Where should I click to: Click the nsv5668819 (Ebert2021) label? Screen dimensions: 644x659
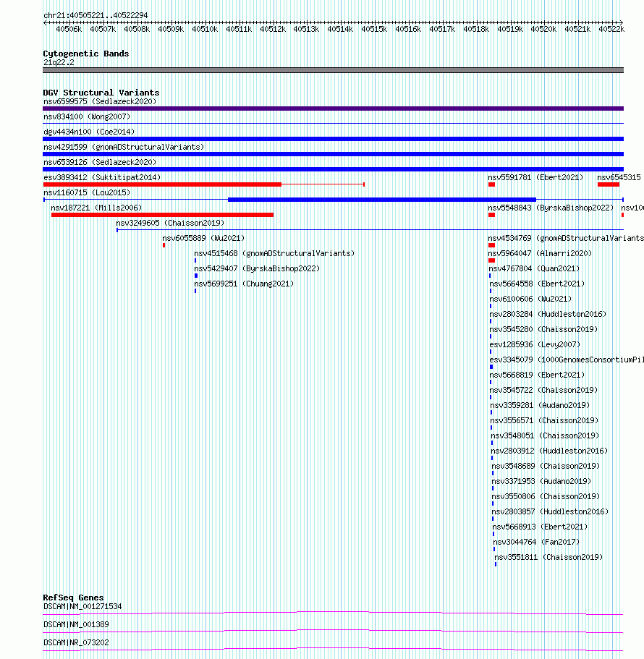[537, 375]
